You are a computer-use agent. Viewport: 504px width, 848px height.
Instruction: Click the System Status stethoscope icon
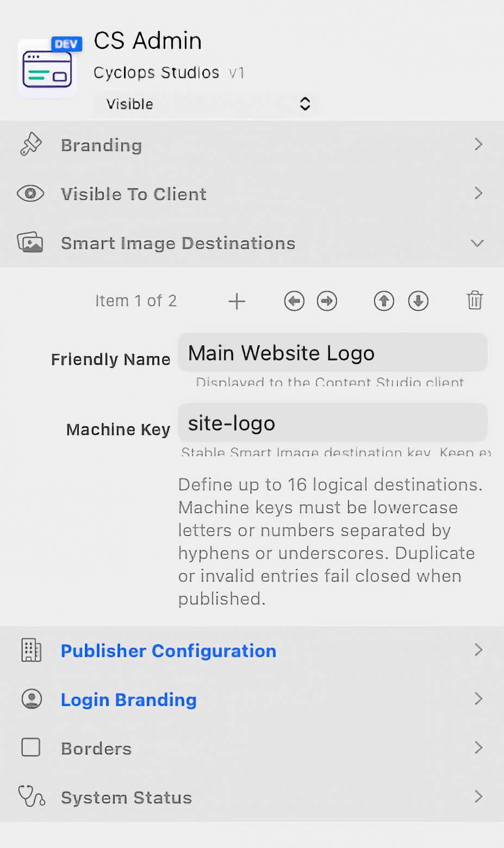pyautogui.click(x=32, y=796)
